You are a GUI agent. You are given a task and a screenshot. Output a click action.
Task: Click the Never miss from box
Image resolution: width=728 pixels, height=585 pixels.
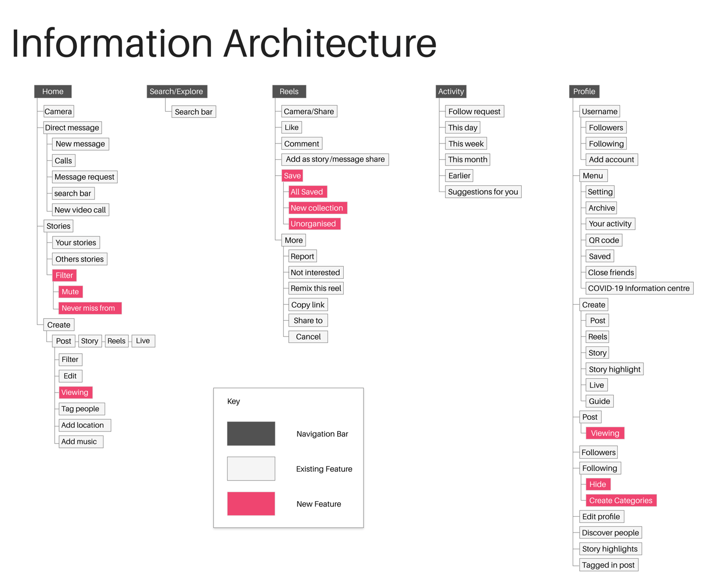point(88,308)
